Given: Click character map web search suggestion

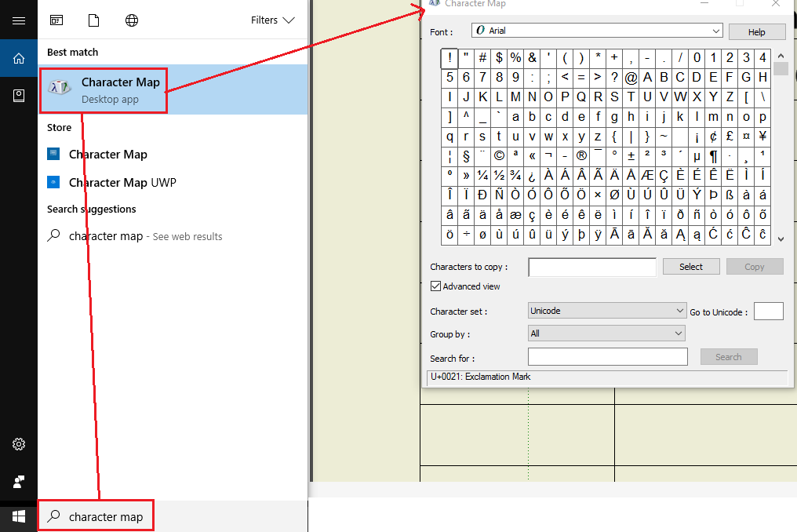Looking at the screenshot, I should [173, 236].
